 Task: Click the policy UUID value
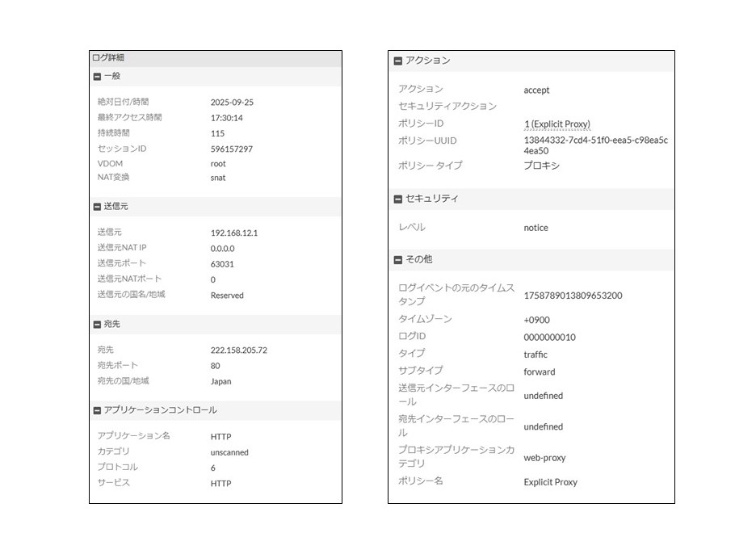(x=595, y=145)
